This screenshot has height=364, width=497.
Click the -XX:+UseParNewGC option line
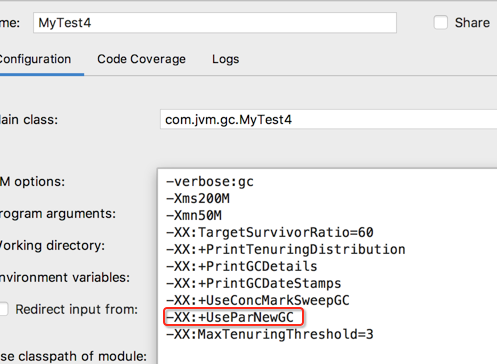click(x=230, y=317)
